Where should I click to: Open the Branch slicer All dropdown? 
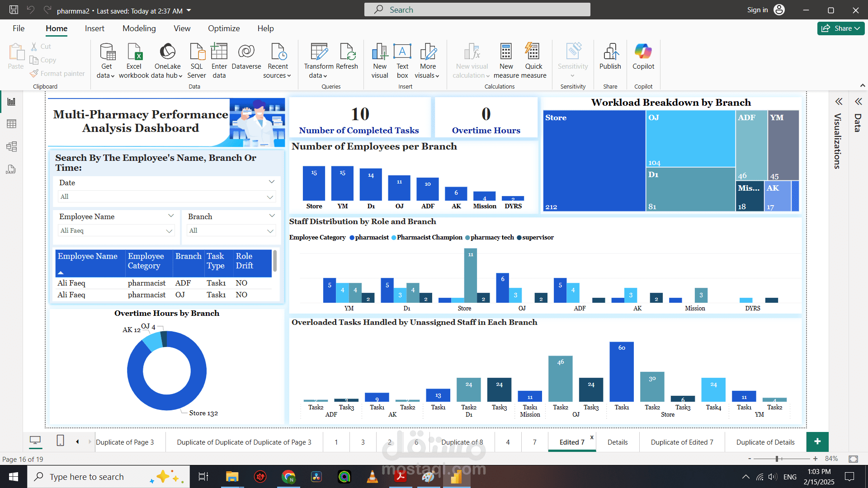pos(231,230)
